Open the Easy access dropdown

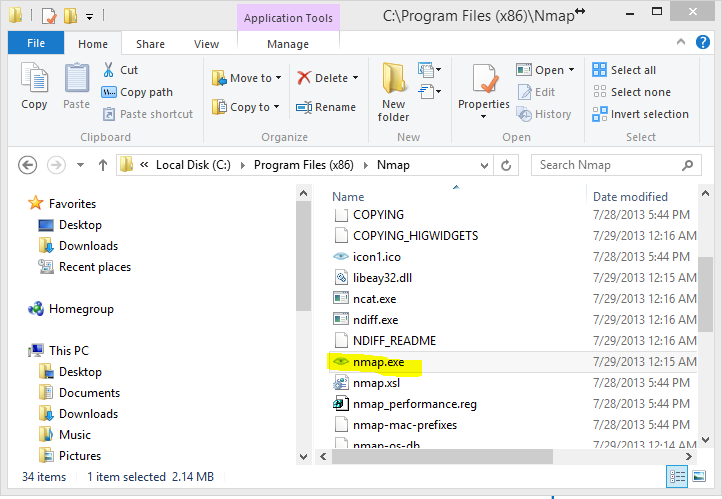[430, 92]
